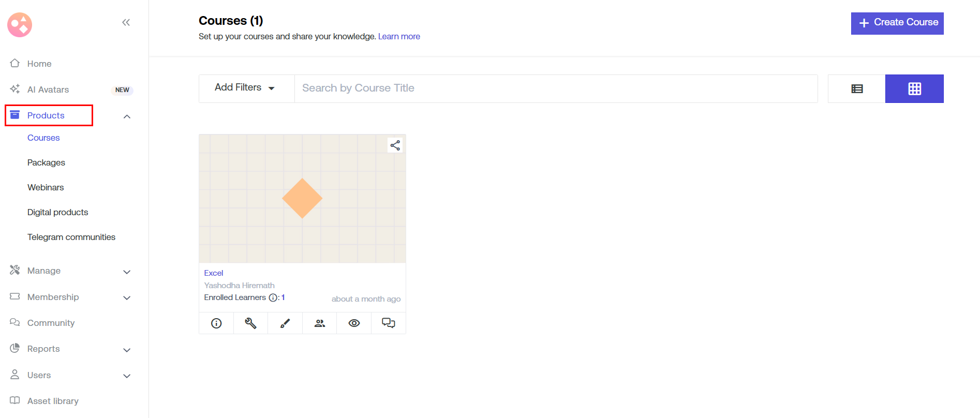980x418 pixels.
Task: Click the wrench settings icon on course card
Action: click(250, 323)
